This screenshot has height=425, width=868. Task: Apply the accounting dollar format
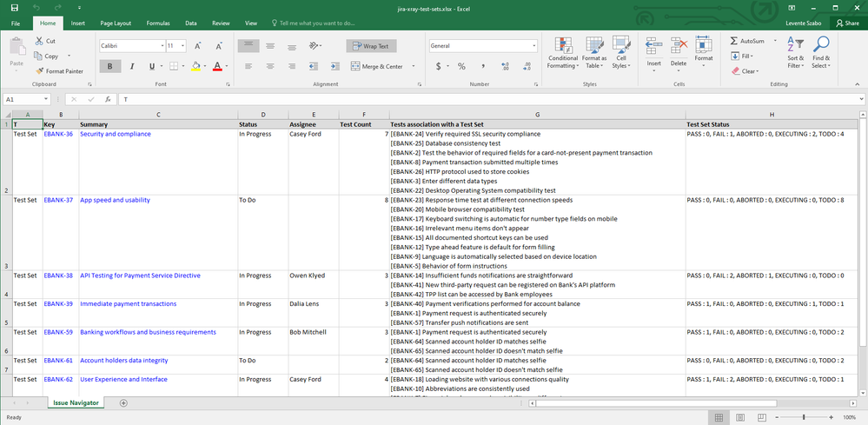point(439,66)
